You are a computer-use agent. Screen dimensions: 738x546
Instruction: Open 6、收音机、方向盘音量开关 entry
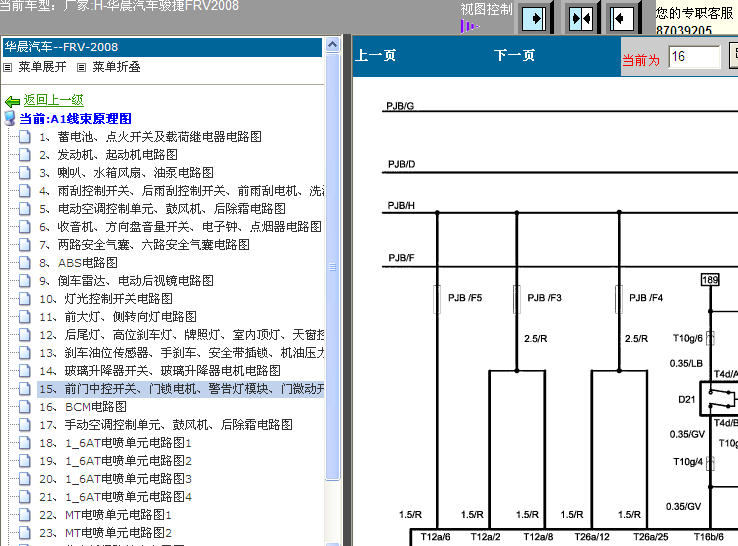(x=180, y=227)
